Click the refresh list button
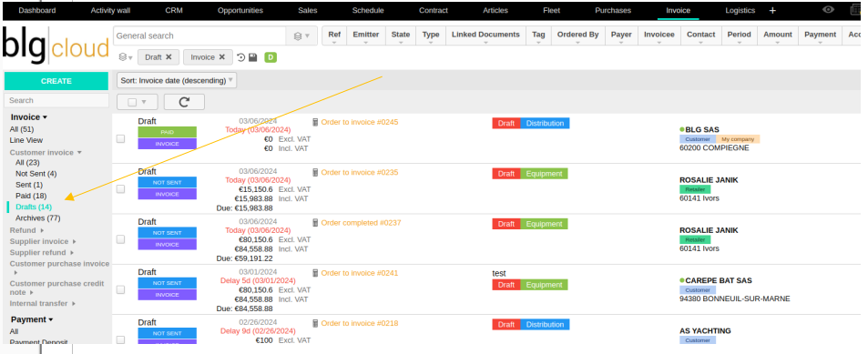 click(x=184, y=102)
